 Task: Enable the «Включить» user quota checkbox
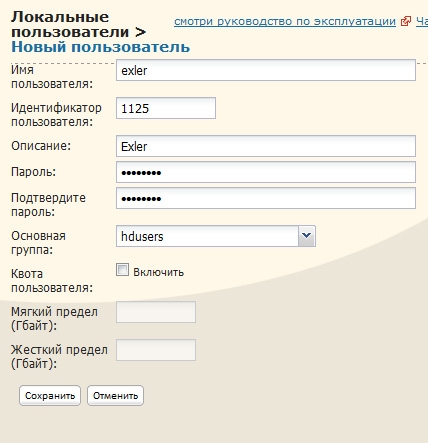click(x=122, y=270)
